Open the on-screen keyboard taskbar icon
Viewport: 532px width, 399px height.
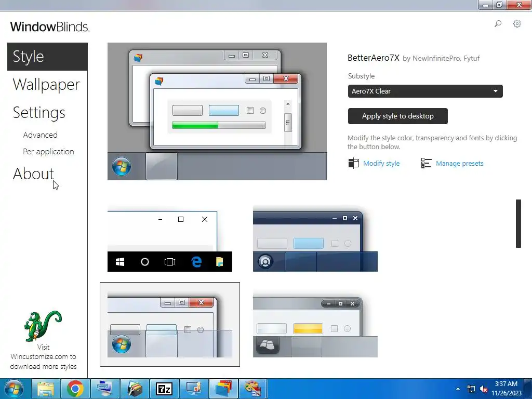tap(105, 389)
